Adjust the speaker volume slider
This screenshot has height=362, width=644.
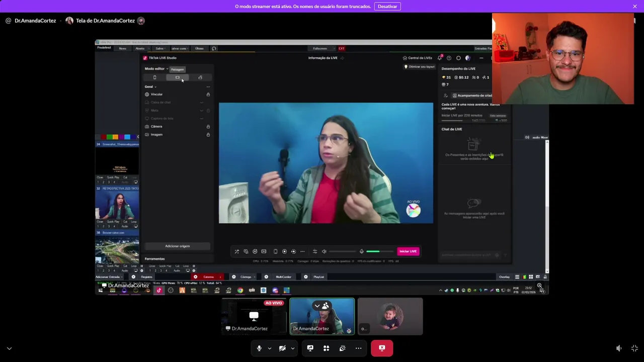(x=342, y=251)
